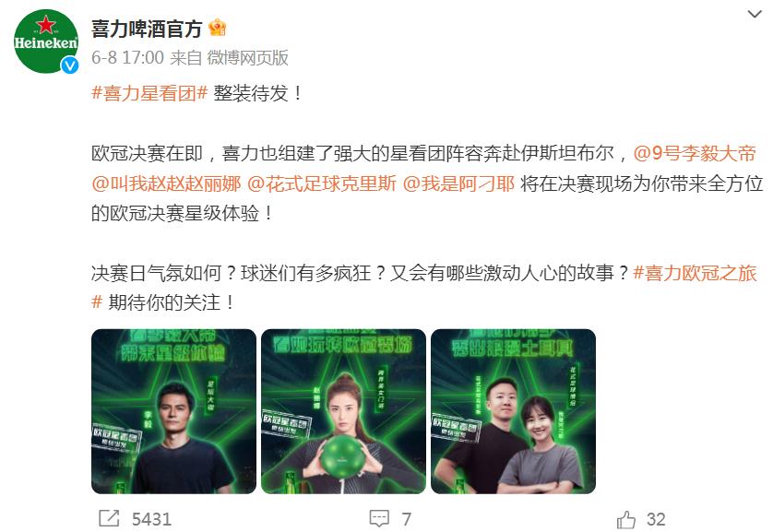Click the 6-8 17:00 post timestamp
Image resolution: width=773 pixels, height=532 pixels.
pos(127,58)
